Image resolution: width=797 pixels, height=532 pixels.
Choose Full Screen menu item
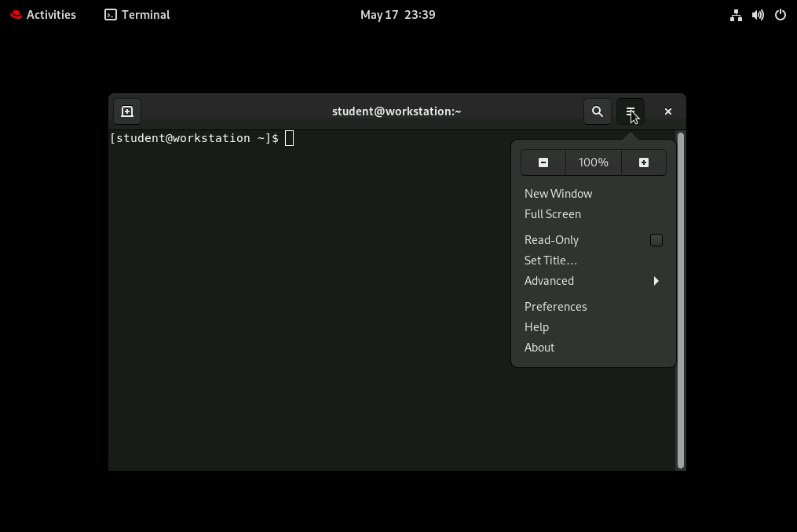coord(553,214)
